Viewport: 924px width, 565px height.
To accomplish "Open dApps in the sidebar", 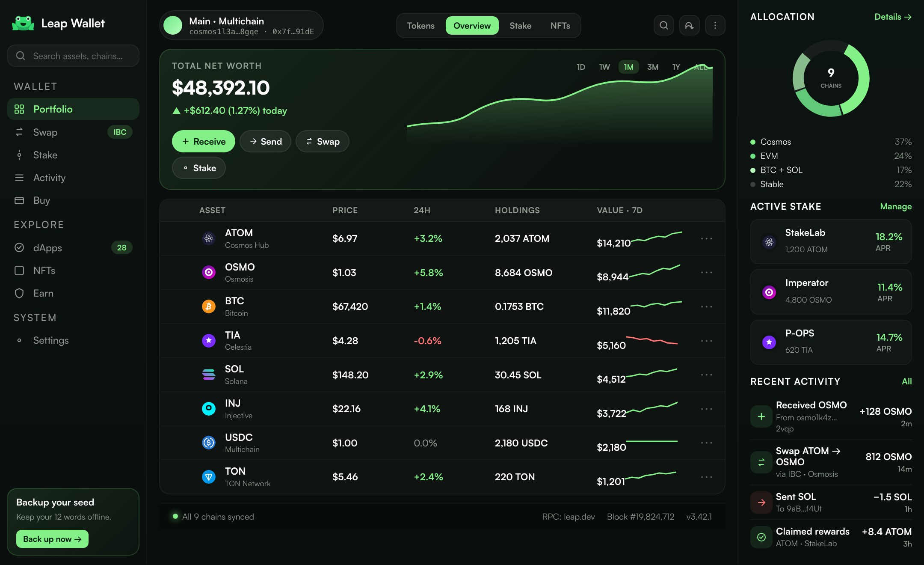I will tap(73, 248).
